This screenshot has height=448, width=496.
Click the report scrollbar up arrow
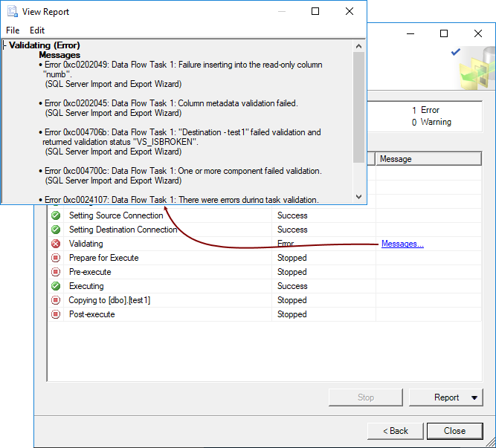358,47
